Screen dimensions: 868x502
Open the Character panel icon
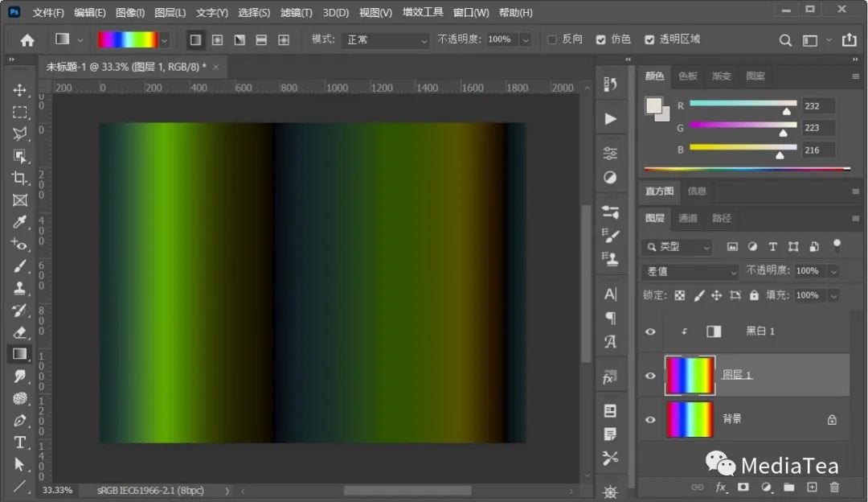pyautogui.click(x=610, y=294)
